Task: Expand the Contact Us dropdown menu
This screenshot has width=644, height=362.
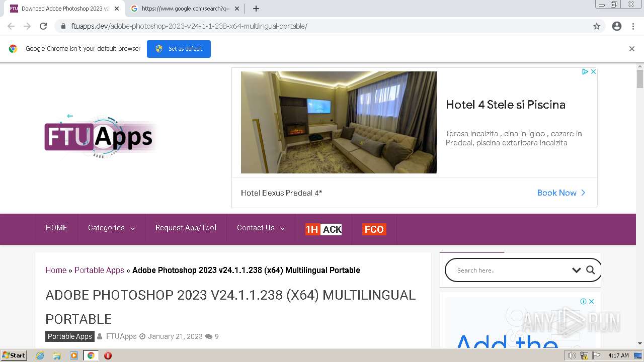Action: (261, 228)
